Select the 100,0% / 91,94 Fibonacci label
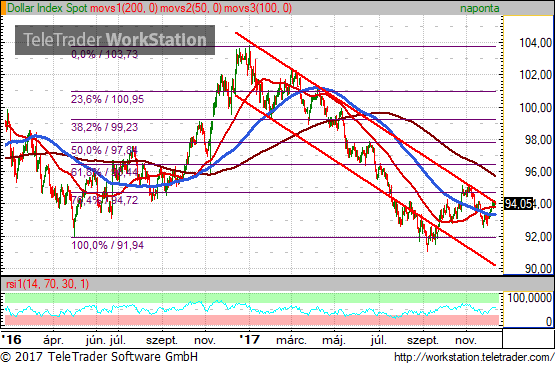This screenshot has width=555, height=366. 108,245
